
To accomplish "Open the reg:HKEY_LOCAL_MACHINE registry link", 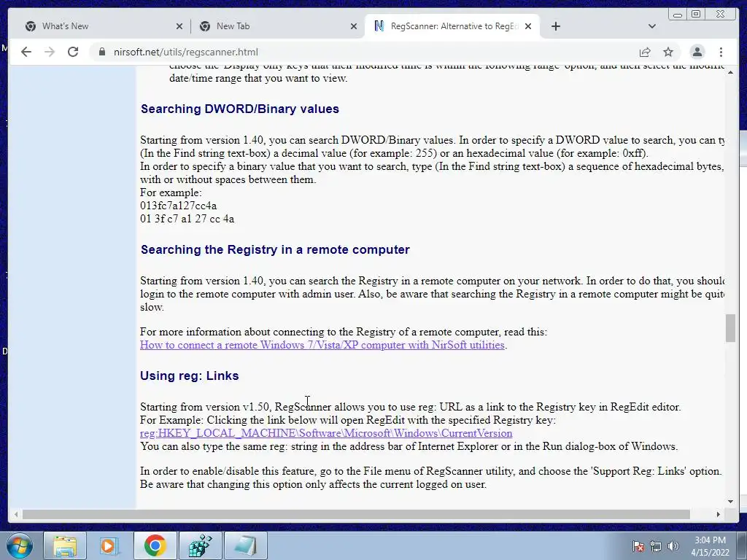I will point(326,433).
